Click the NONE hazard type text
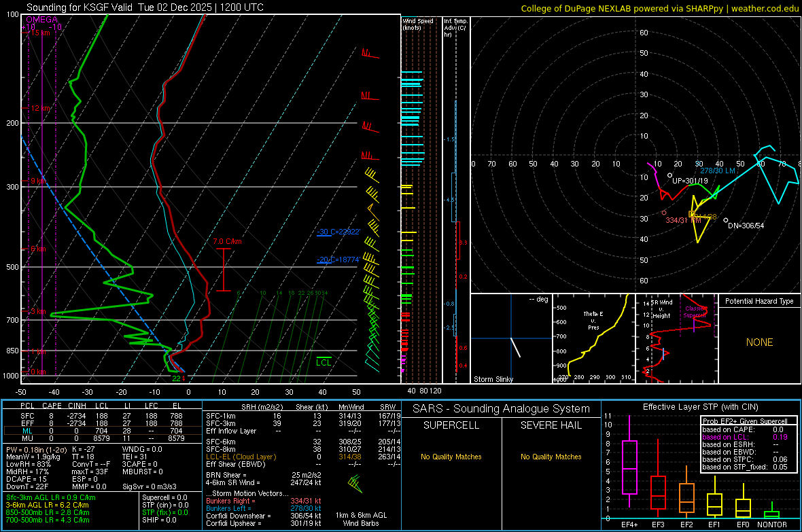The height and width of the screenshot is (532, 802). (x=759, y=342)
